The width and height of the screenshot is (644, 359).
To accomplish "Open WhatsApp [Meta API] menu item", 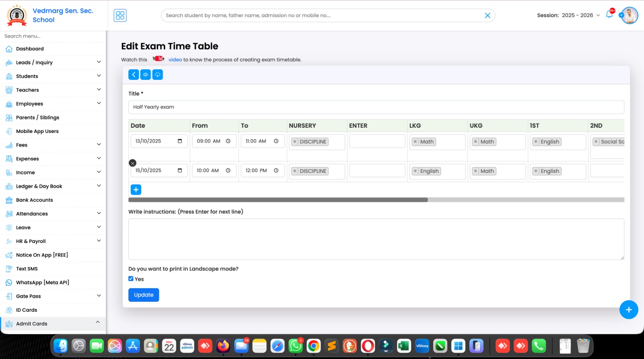I will pyautogui.click(x=53, y=282).
